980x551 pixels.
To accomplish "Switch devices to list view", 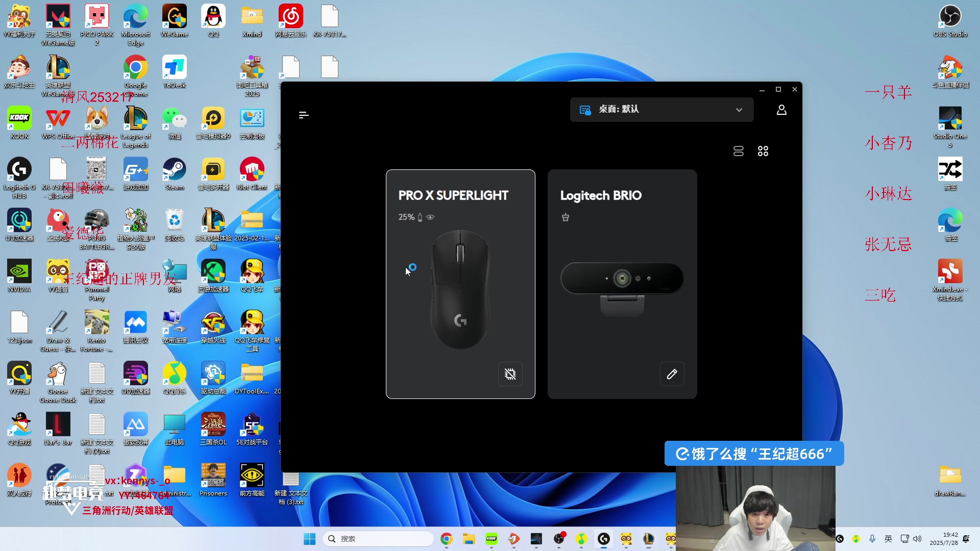I will tap(739, 151).
